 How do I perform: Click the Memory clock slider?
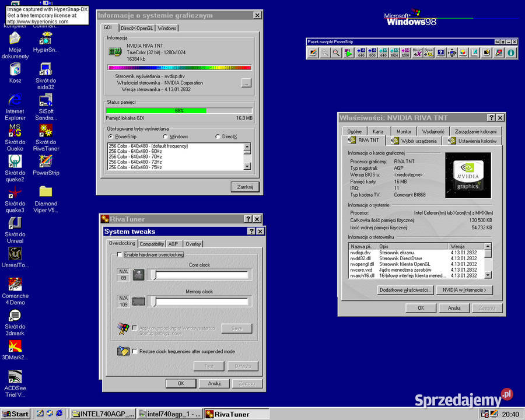[x=199, y=302]
